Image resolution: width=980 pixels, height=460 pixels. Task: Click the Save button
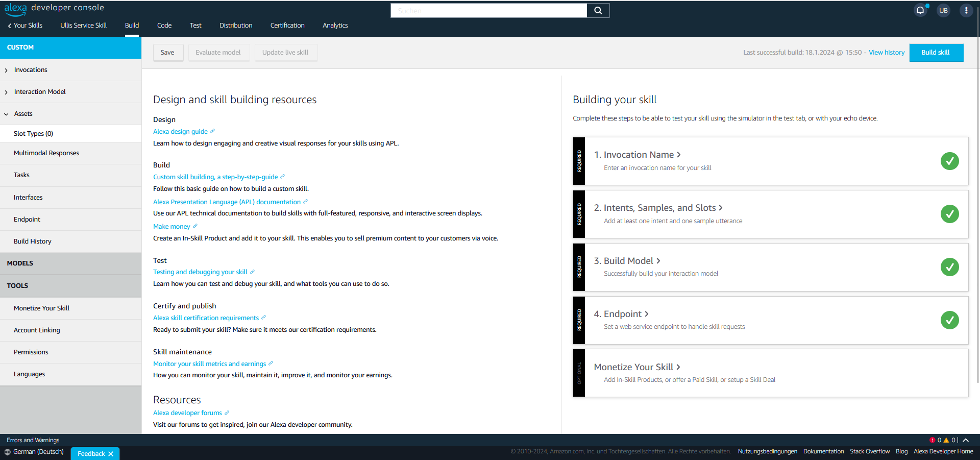[168, 53]
